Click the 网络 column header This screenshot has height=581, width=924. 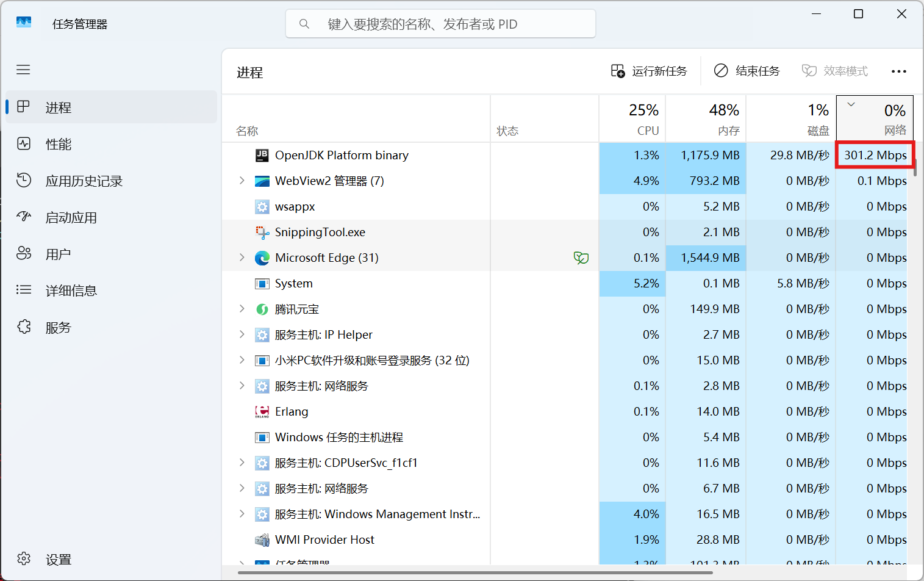[x=875, y=118]
